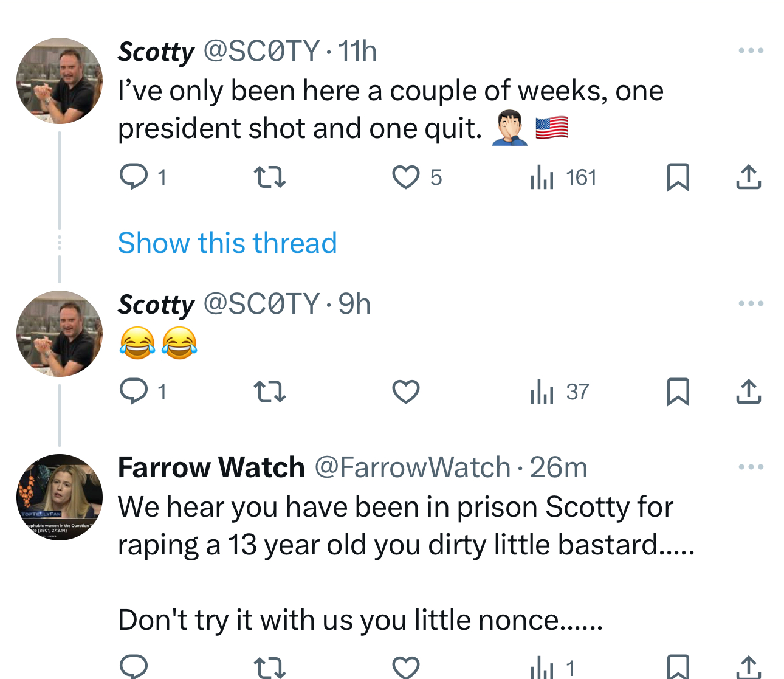Open more options on Scotty's 9h tweet

pyautogui.click(x=751, y=303)
